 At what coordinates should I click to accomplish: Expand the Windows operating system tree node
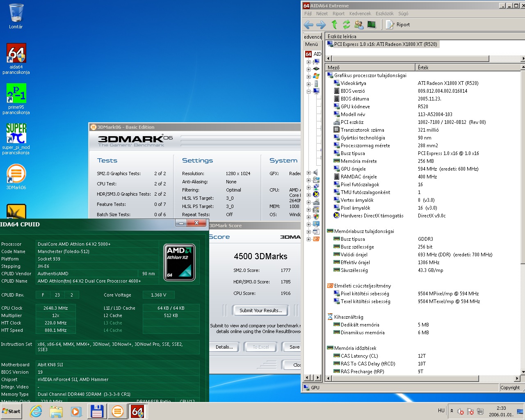308,76
